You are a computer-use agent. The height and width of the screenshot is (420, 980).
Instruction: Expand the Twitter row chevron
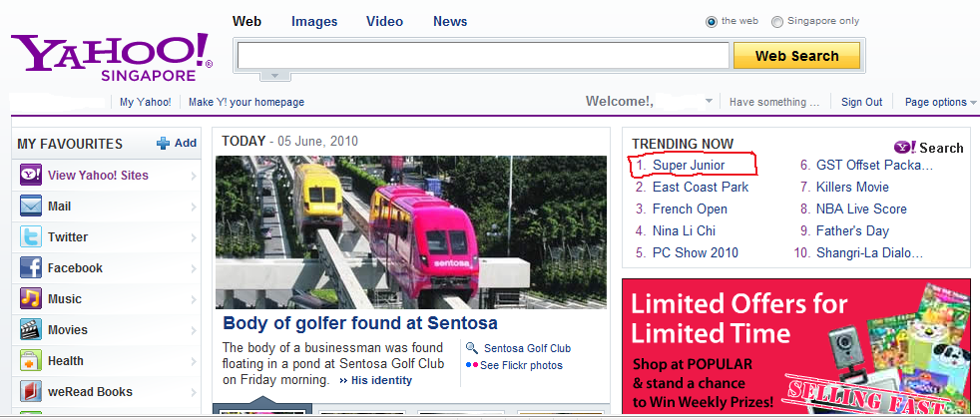tap(194, 237)
